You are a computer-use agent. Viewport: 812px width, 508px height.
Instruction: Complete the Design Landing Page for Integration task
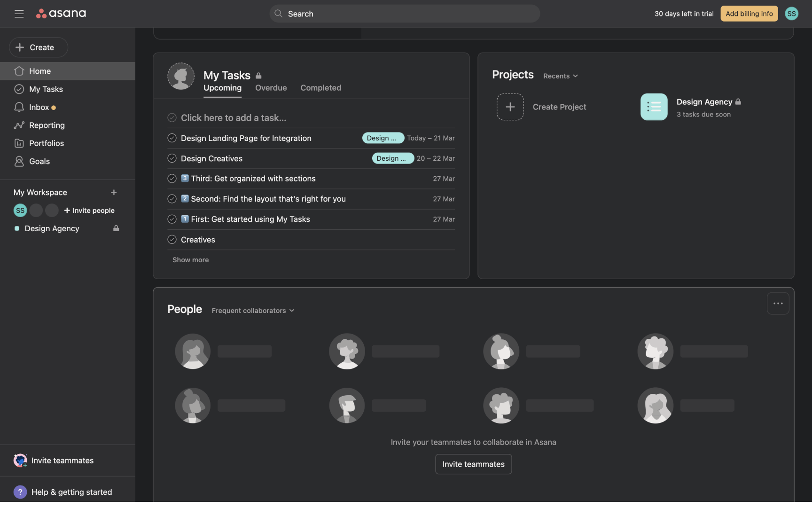pos(172,138)
